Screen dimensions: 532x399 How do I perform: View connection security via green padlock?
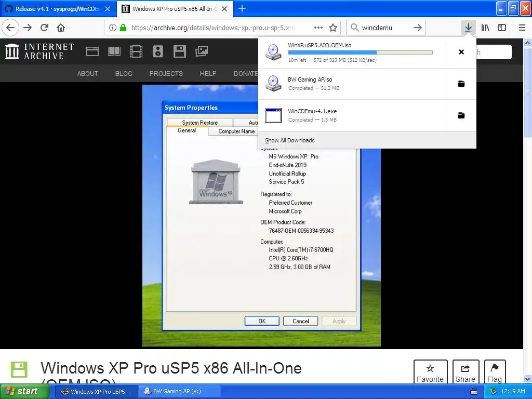point(123,28)
